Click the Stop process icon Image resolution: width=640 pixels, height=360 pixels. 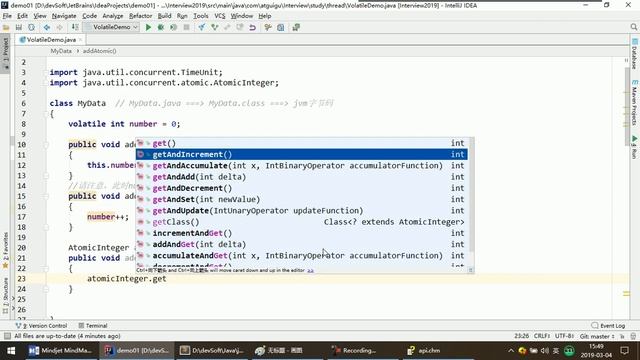(x=186, y=27)
